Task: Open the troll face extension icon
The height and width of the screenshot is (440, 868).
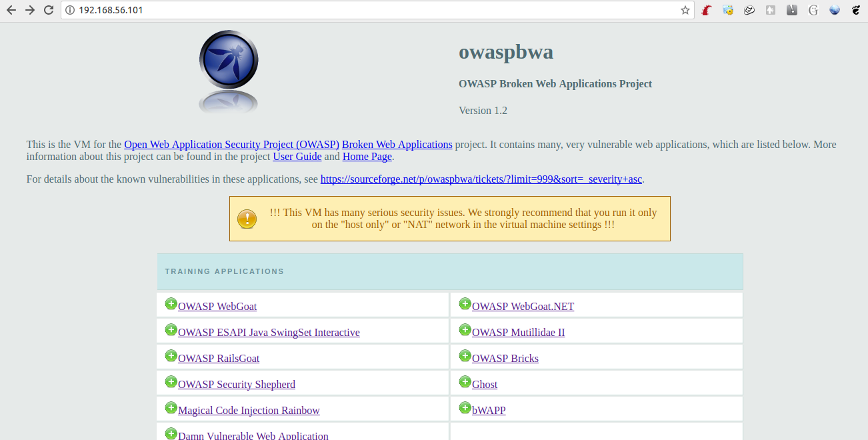Action: (749, 10)
